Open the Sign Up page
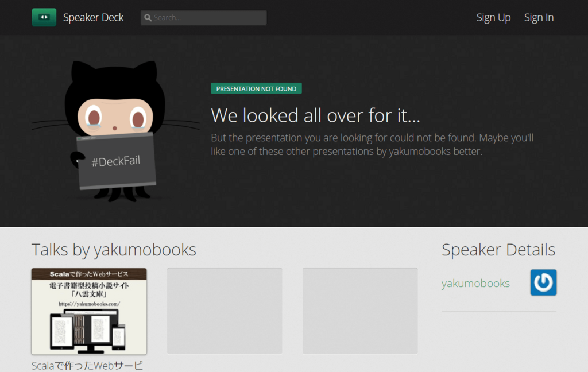Image resolution: width=588 pixels, height=372 pixels. 493,18
